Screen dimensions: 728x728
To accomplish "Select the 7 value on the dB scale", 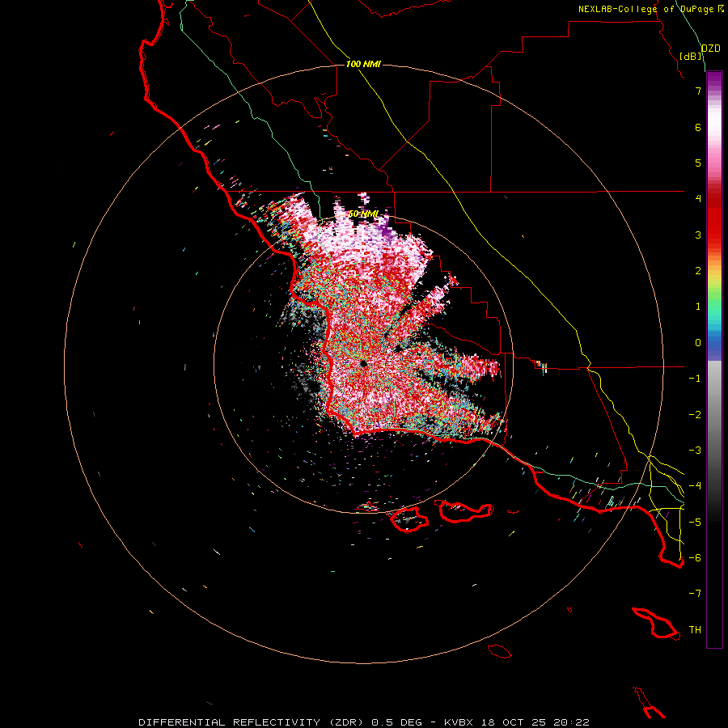I will (x=698, y=91).
